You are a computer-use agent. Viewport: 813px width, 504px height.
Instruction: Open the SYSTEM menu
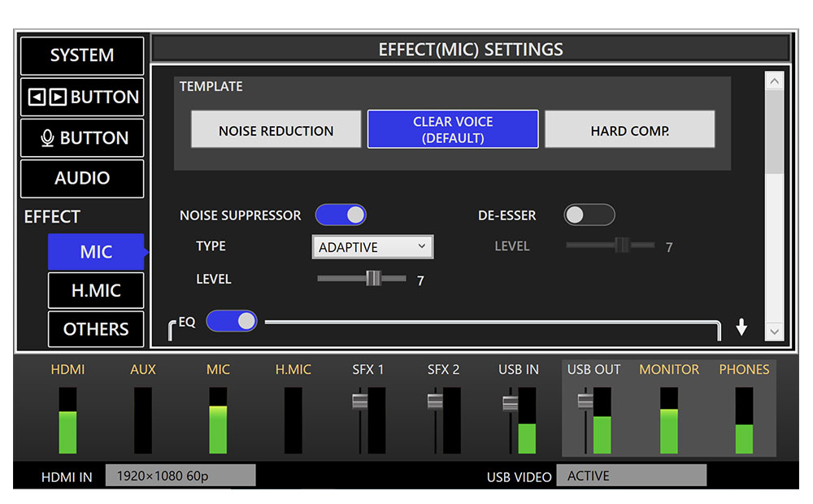tap(82, 55)
